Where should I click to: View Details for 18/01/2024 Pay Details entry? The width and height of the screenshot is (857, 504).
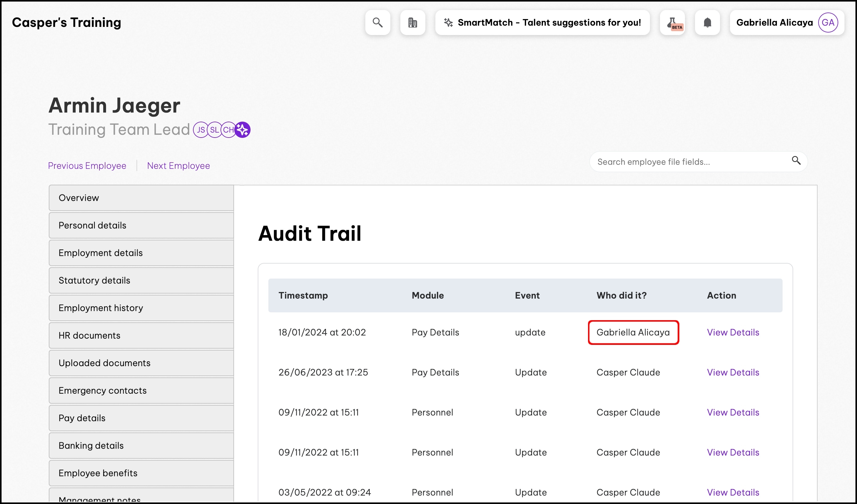click(733, 332)
